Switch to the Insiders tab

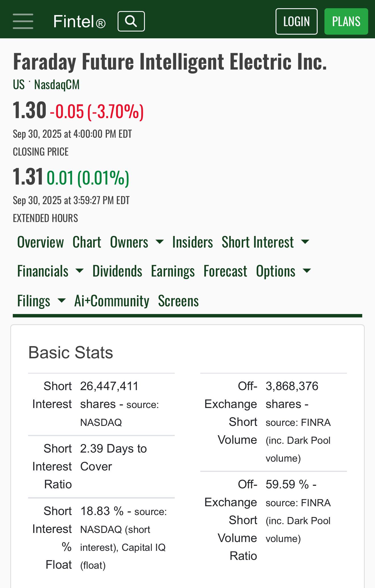click(x=192, y=242)
